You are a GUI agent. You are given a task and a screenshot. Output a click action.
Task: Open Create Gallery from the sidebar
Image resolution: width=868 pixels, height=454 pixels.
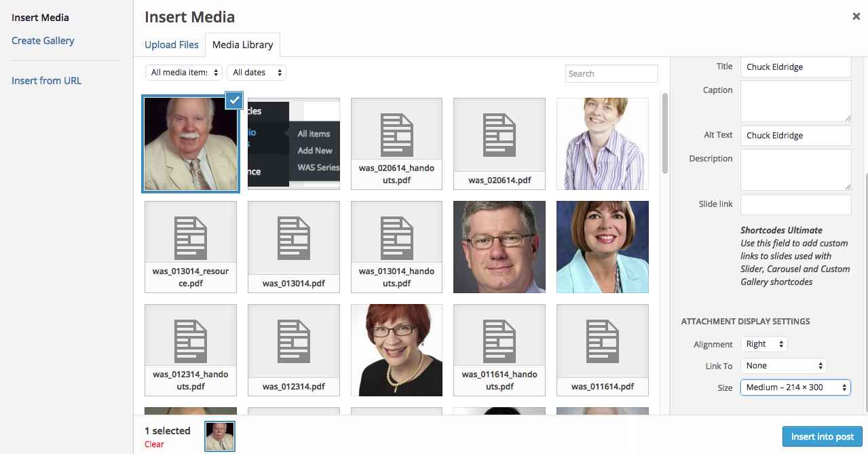coord(43,41)
